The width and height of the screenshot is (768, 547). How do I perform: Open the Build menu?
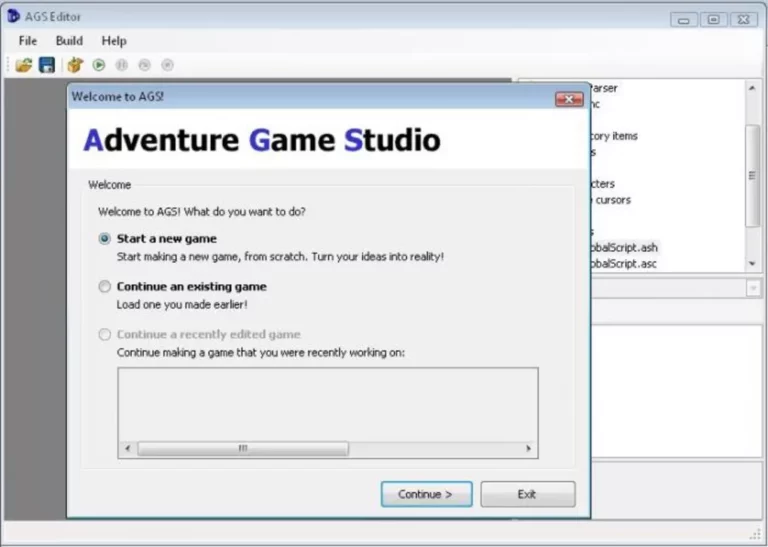[69, 41]
